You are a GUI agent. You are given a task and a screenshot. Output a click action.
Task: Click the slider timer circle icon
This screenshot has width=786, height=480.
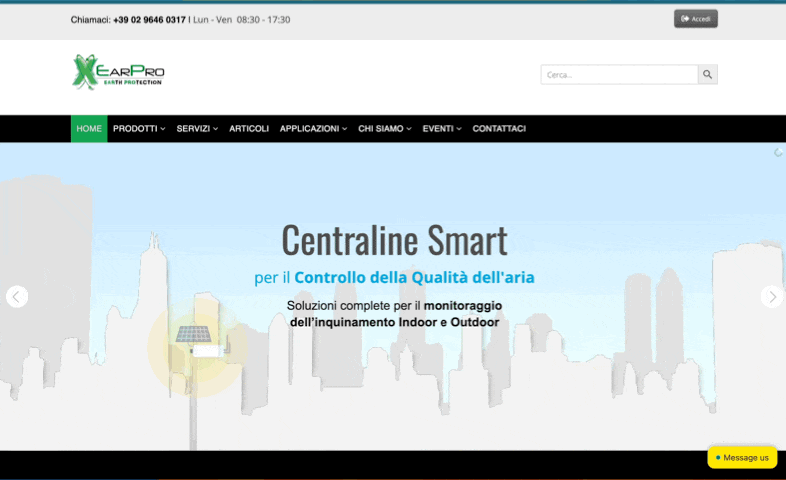click(778, 152)
